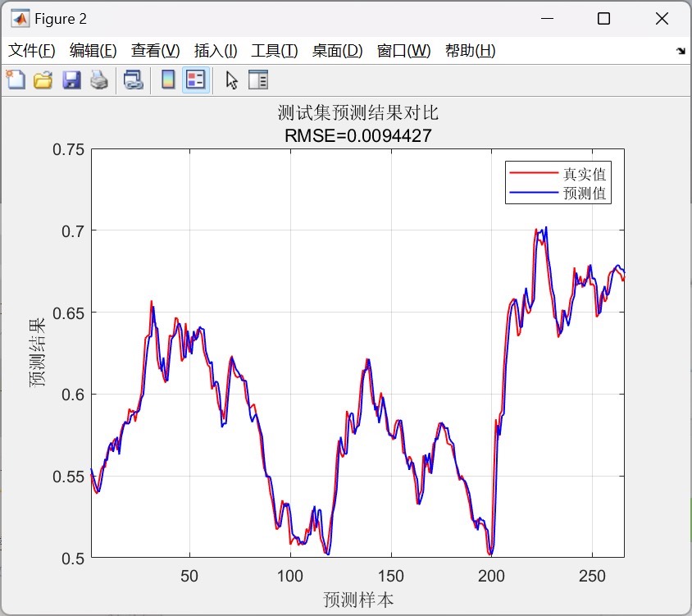
Task: Click the x-axis tick label 150
Action: [390, 576]
